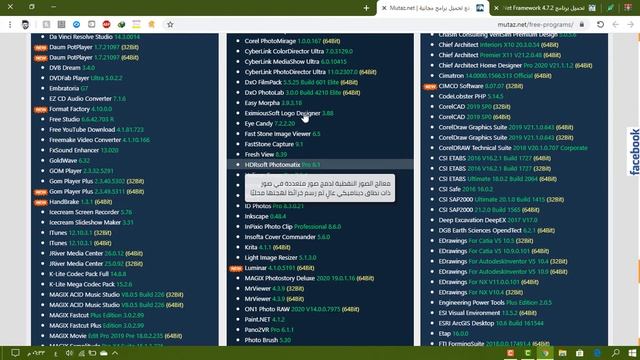The image size is (640, 360).
Task: Switch to the Mutaz.net tab
Action: tap(433, 8)
